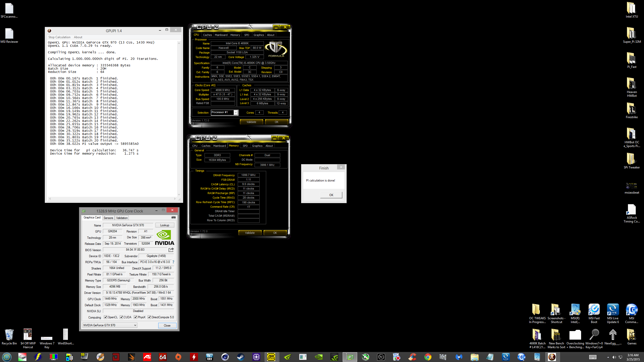Toggle the OpenCL checkbox in GPU-Z
This screenshot has height=362, width=644.
pyautogui.click(x=106, y=317)
